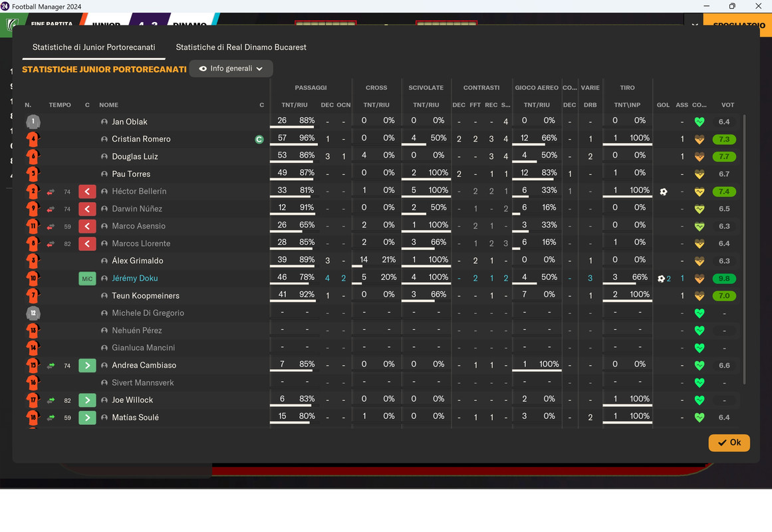Click red substituted-off arrow for Darwin Núñez
This screenshot has width=772, height=532.
[87, 209]
